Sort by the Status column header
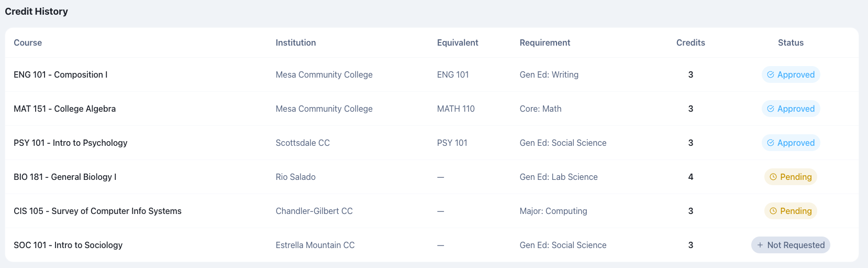The height and width of the screenshot is (268, 868). pyautogui.click(x=791, y=42)
